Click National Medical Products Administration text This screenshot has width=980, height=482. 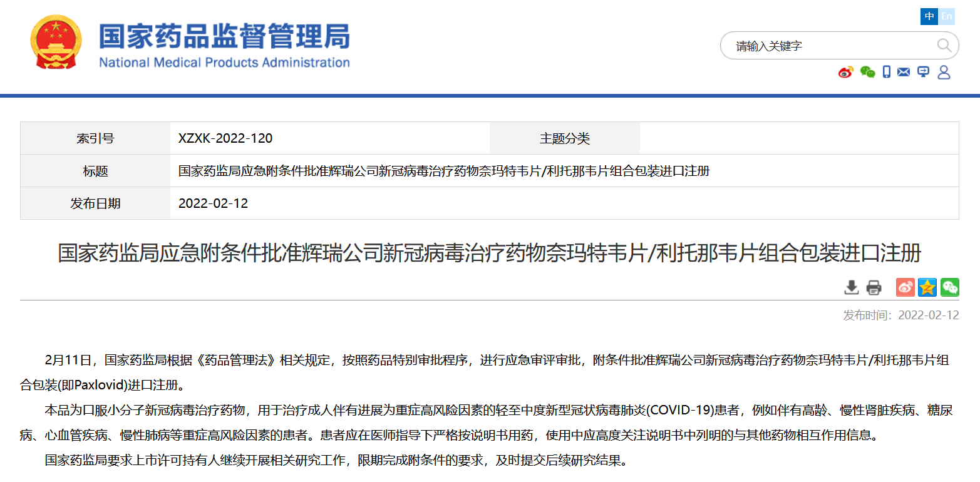click(224, 63)
